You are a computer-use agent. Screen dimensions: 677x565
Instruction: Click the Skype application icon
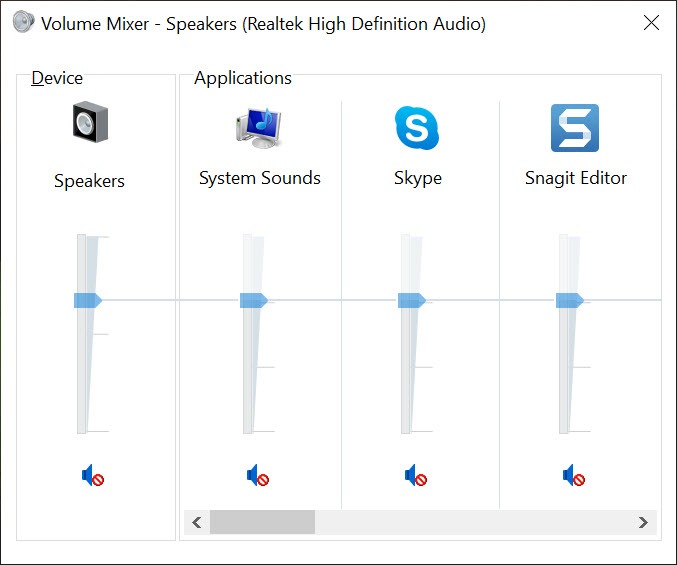coord(417,127)
